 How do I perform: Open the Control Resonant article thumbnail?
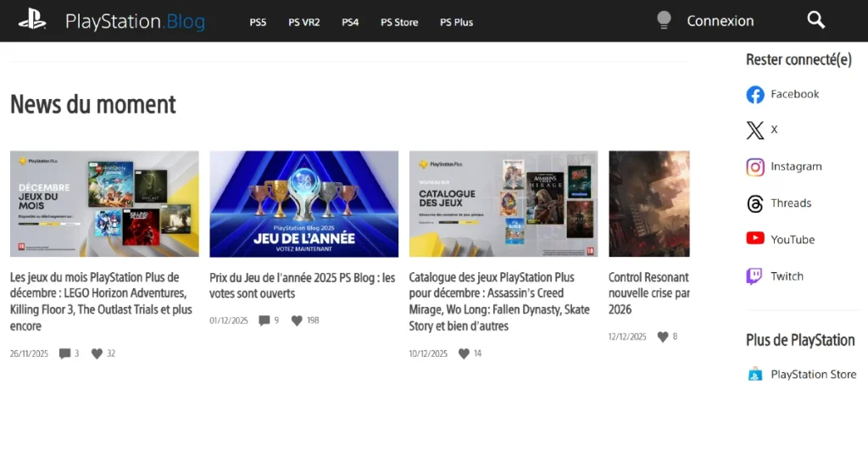(x=648, y=203)
